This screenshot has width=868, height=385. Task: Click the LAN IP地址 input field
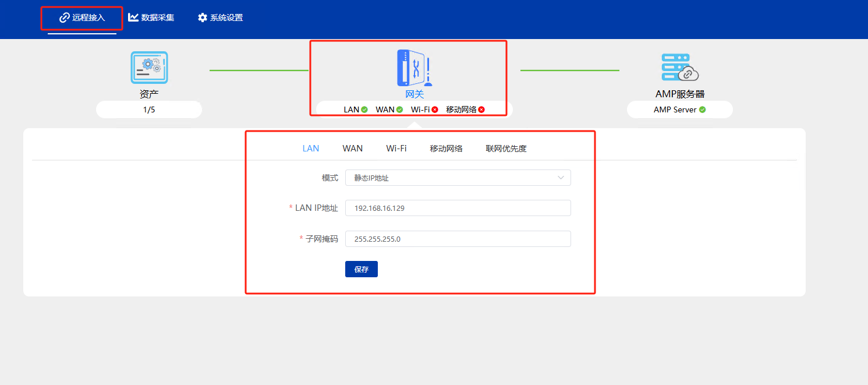458,208
